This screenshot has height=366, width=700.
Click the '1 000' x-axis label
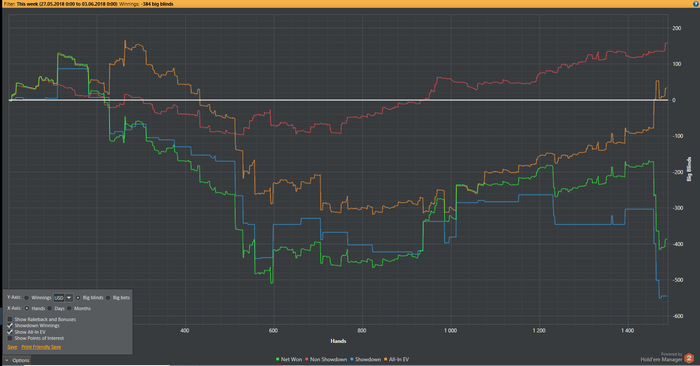coord(450,331)
